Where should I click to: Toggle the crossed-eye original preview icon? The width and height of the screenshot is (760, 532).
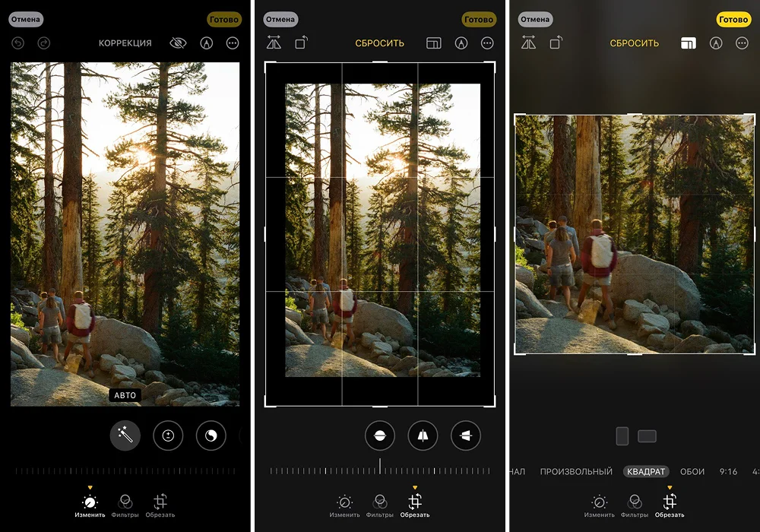tap(178, 43)
